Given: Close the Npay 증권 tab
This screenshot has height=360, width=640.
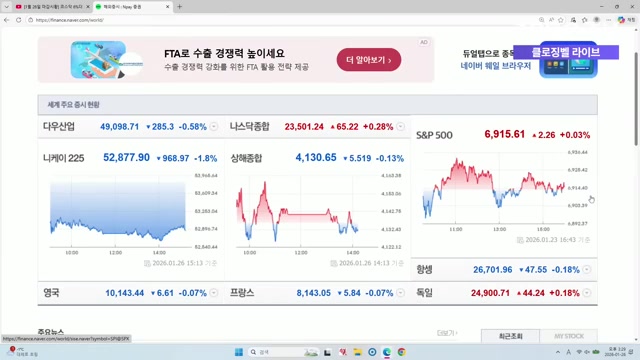Looking at the screenshot, I should [x=167, y=7].
